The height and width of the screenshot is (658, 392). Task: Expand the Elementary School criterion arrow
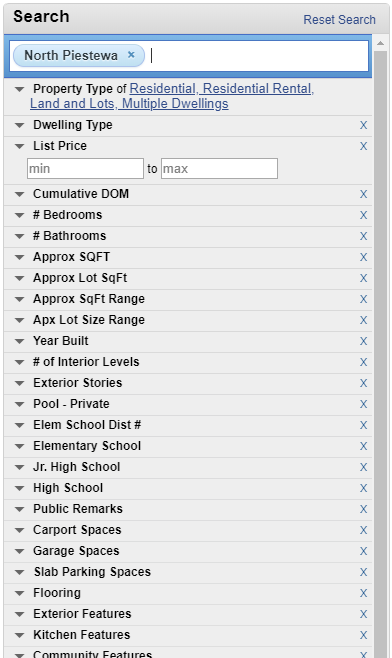(19, 446)
